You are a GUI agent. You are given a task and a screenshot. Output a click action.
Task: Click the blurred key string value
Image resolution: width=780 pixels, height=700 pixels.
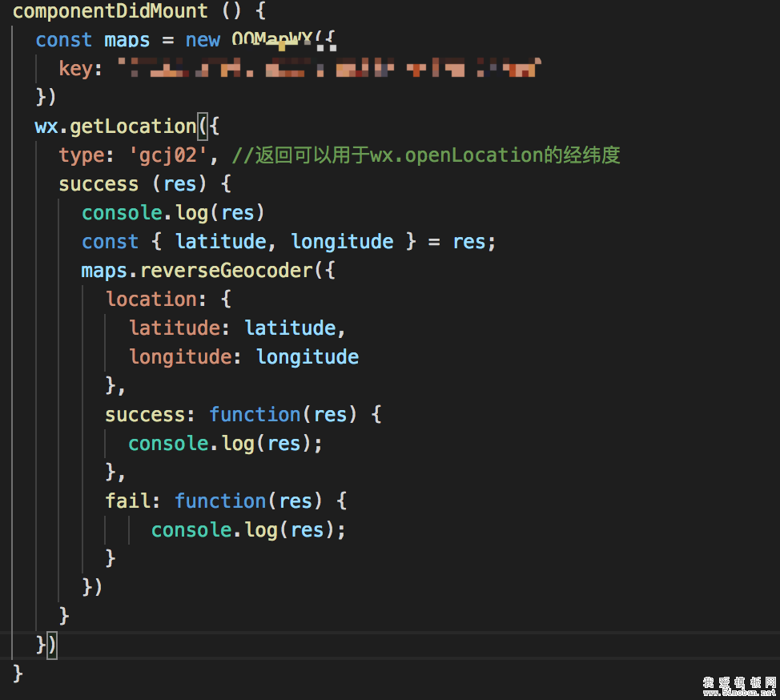(328, 70)
